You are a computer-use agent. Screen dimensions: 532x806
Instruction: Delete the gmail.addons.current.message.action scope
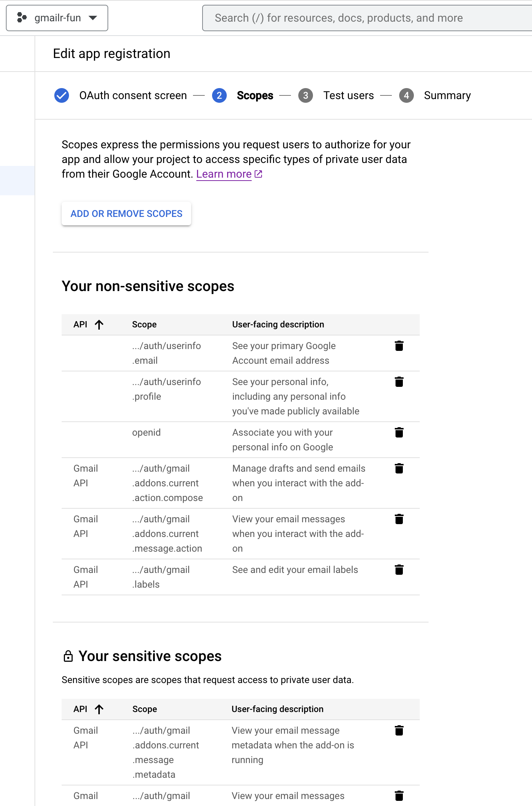point(399,519)
